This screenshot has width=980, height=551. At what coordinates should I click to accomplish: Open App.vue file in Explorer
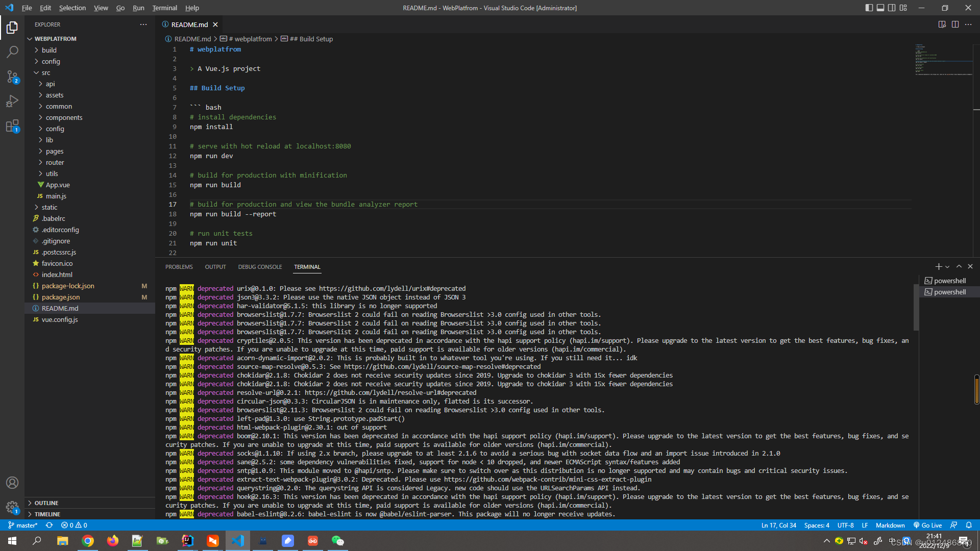pyautogui.click(x=58, y=185)
